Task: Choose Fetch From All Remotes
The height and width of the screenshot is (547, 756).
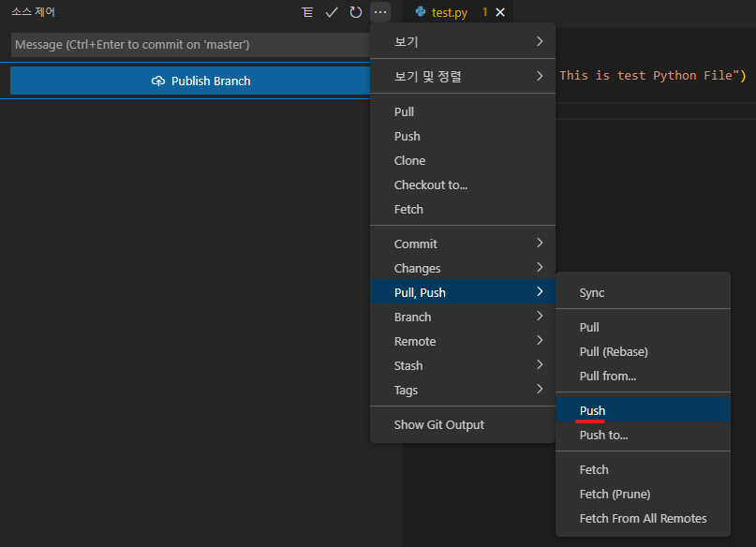Action: click(x=643, y=518)
